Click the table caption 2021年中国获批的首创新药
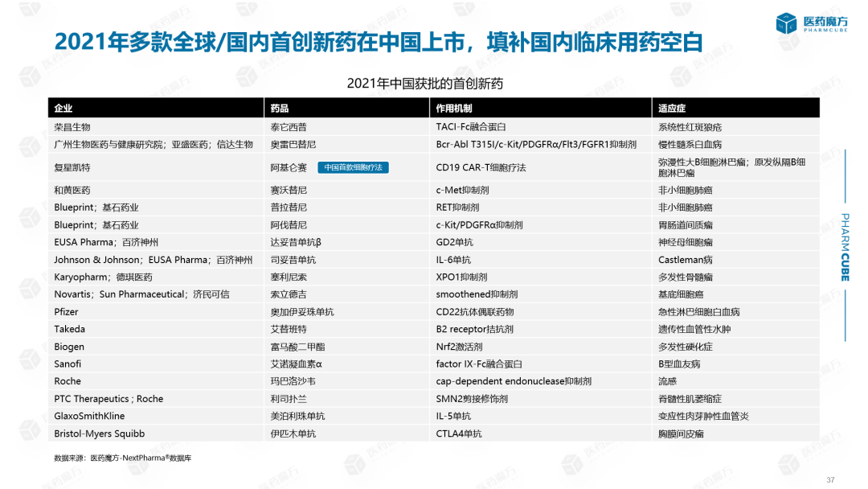 (x=424, y=84)
